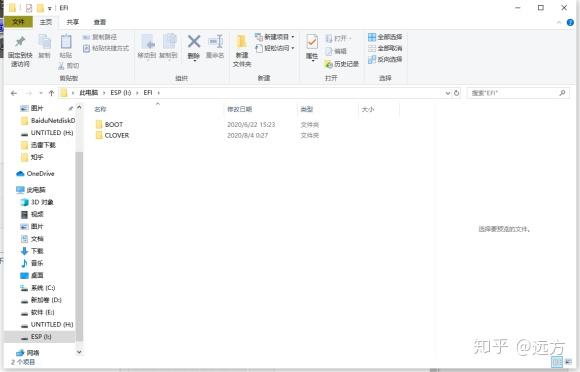Click History in the ribbon

(342, 64)
